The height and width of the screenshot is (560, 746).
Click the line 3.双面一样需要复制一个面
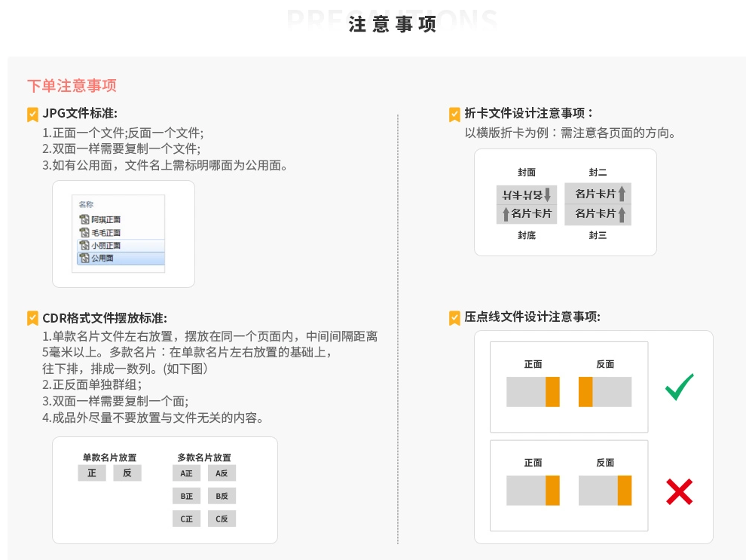(x=115, y=401)
